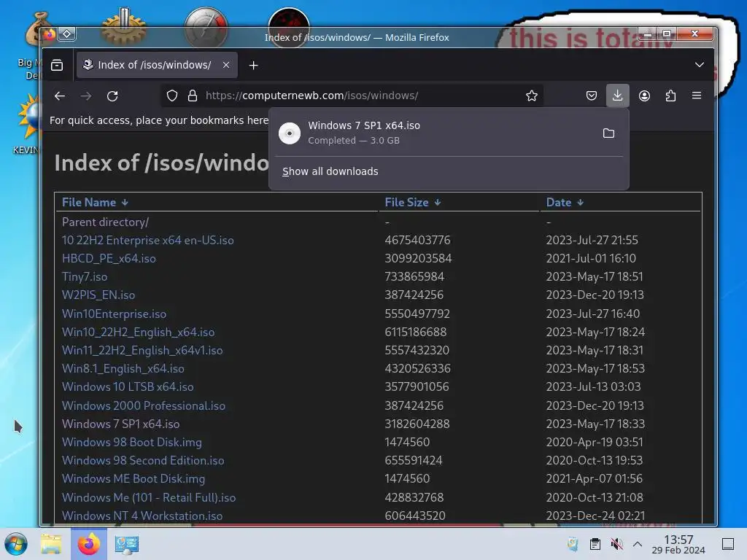This screenshot has height=560, width=747.
Task: Click the Firefox taskbar icon
Action: point(89,544)
